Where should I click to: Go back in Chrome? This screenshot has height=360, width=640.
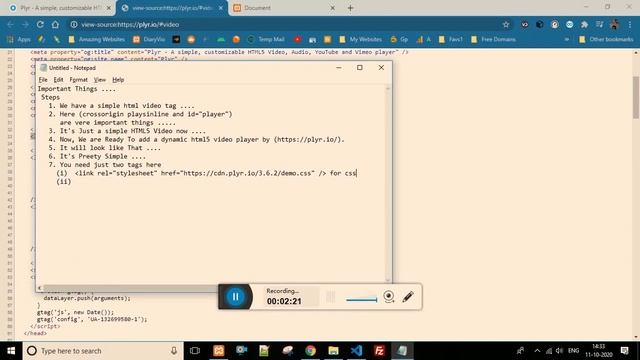tap(11, 24)
